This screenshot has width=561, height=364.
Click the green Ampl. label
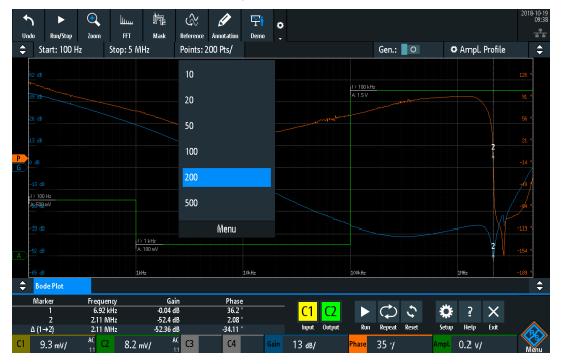(x=442, y=344)
